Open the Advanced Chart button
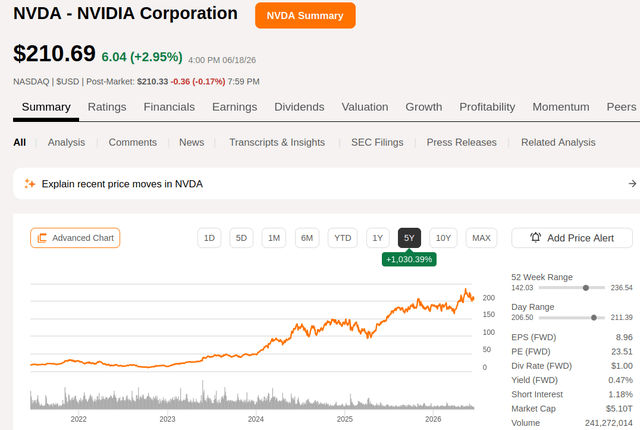The image size is (640, 430). pyautogui.click(x=75, y=238)
